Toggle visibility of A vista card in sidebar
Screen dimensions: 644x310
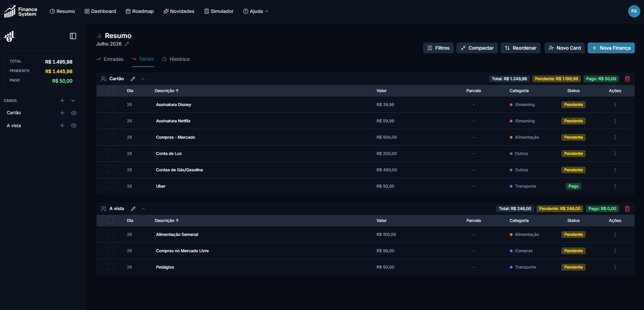tap(74, 125)
